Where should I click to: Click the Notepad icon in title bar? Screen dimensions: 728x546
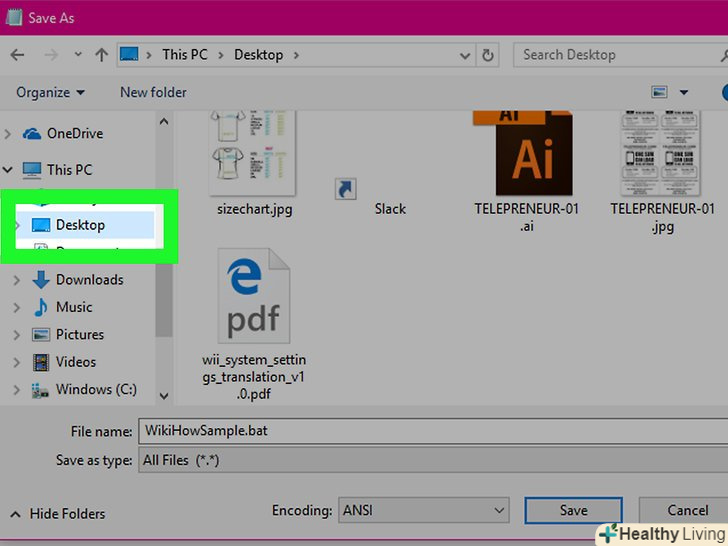[14, 18]
